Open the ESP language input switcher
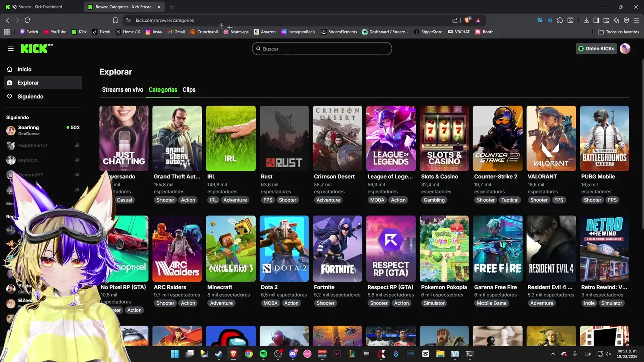This screenshot has height=362, width=644. (x=587, y=354)
